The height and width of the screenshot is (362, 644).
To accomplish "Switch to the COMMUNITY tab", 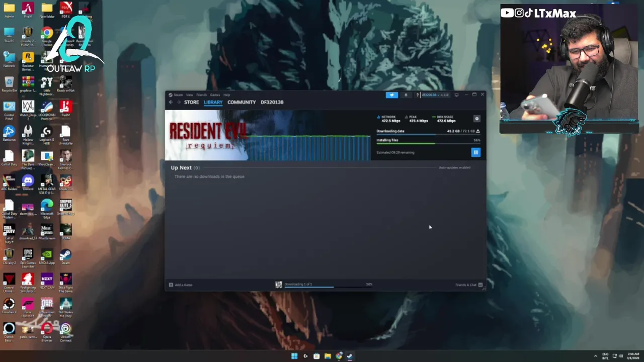I will tap(242, 102).
